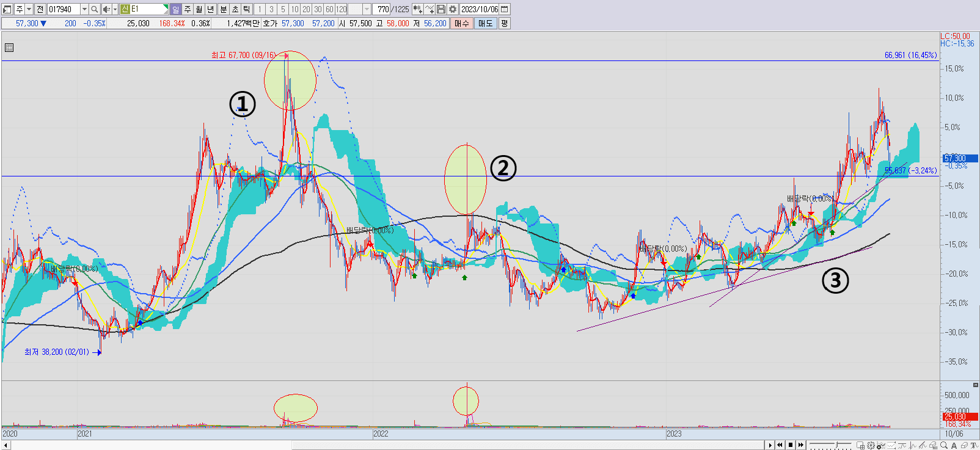Close the volume pane with X
The image size is (980, 450).
pos(975,385)
